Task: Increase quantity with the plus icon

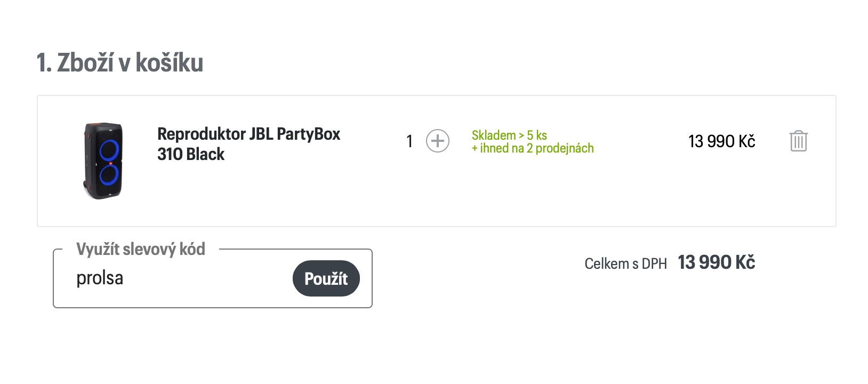Action: click(x=438, y=141)
